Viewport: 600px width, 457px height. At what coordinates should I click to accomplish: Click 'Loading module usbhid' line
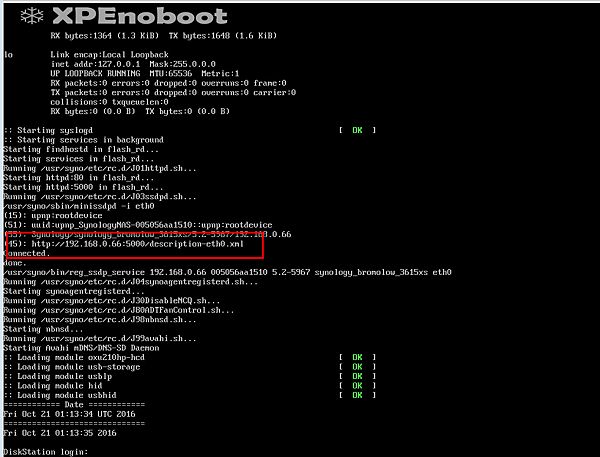(60, 395)
